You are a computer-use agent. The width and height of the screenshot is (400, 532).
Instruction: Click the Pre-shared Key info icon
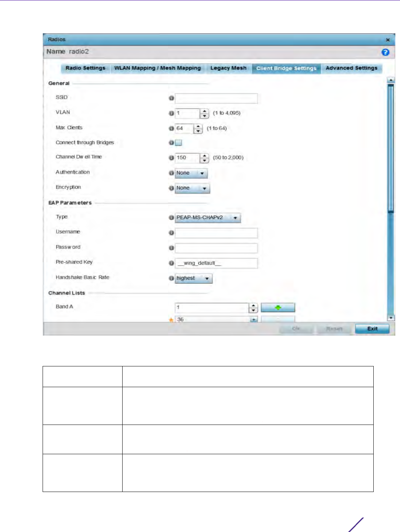coord(171,263)
